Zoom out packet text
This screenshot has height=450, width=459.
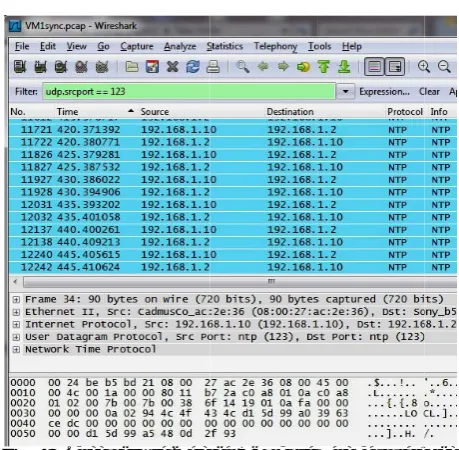(444, 67)
